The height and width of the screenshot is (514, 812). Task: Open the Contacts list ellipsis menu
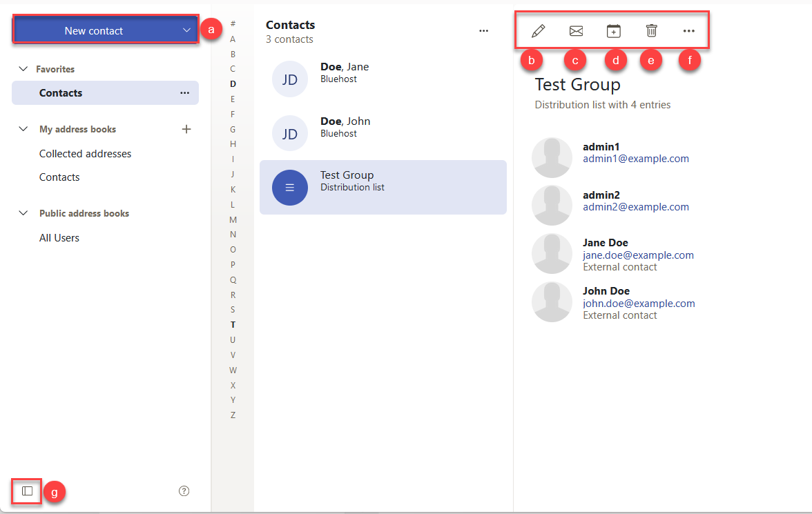483,30
